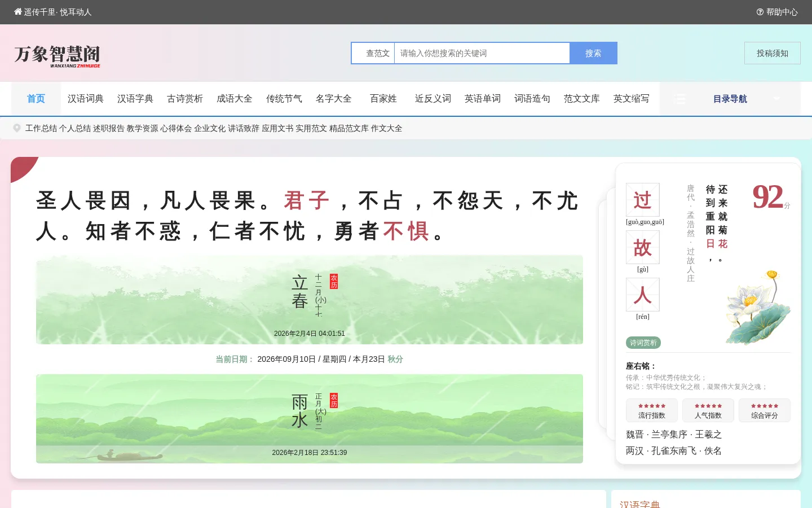The width and height of the screenshot is (812, 508).
Task: Open the 汉语词典 menu item
Action: coord(86,99)
